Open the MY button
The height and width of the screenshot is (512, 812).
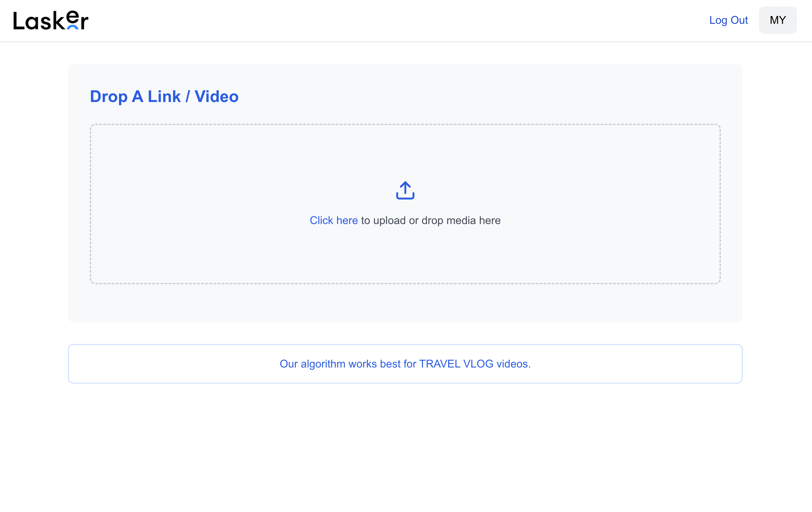point(777,20)
